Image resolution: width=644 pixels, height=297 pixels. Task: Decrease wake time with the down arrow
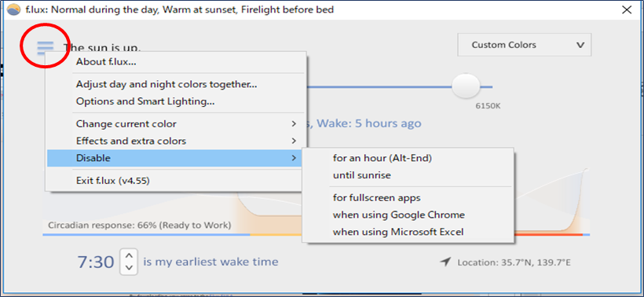click(x=129, y=267)
